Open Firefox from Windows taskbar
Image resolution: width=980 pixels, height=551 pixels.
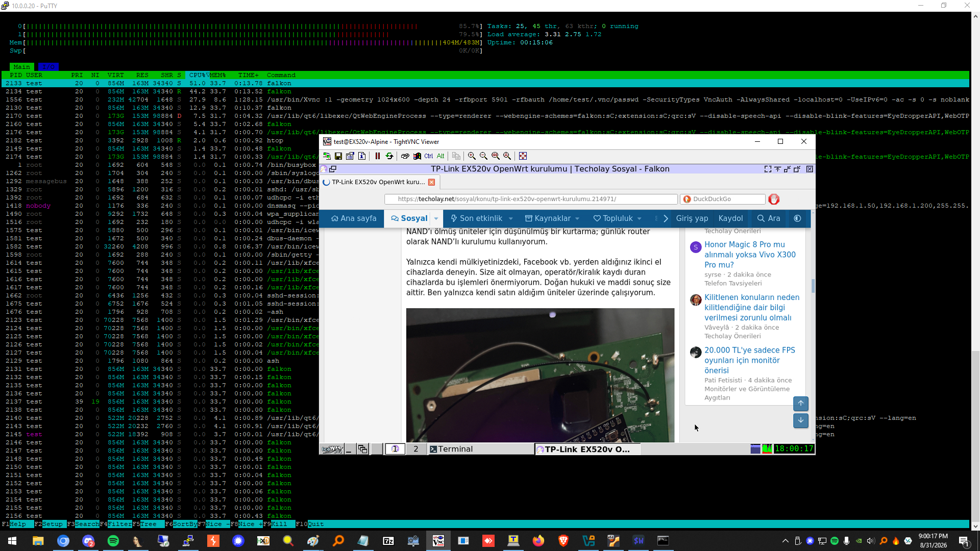pos(538,541)
